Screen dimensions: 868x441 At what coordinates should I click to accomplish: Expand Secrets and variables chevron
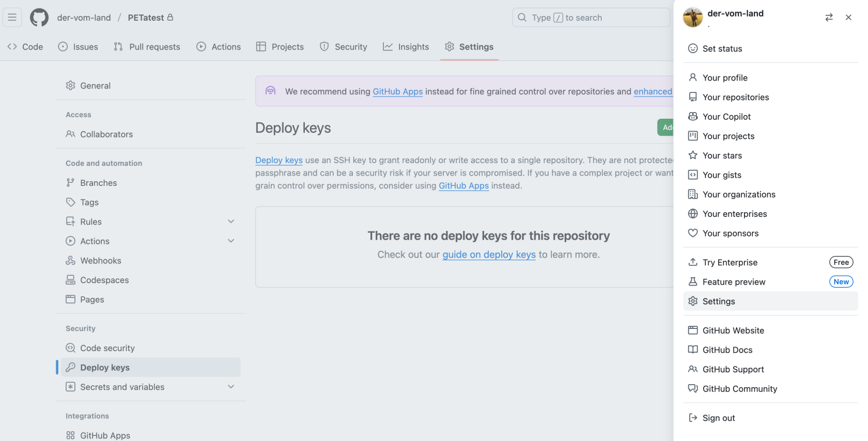click(231, 387)
